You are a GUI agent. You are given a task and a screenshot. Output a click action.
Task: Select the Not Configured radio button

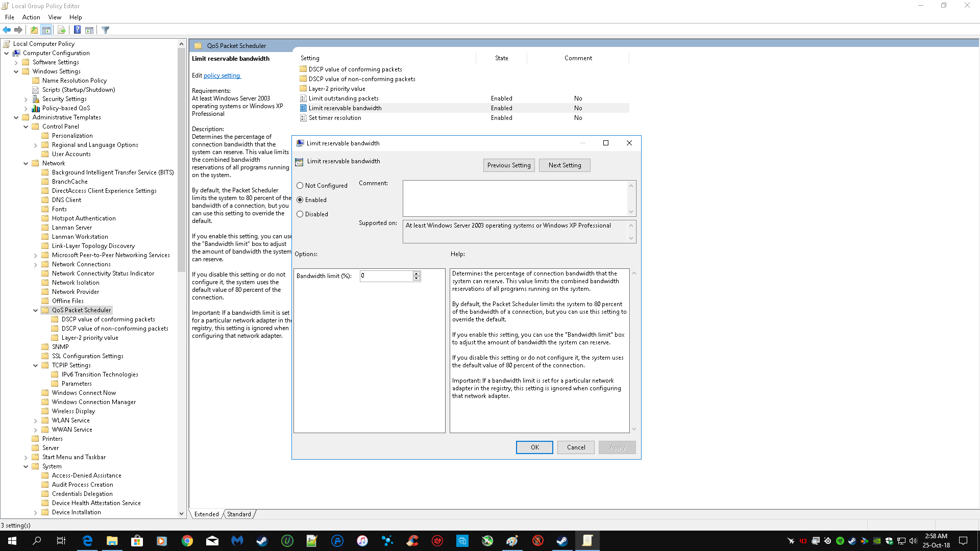tap(300, 186)
